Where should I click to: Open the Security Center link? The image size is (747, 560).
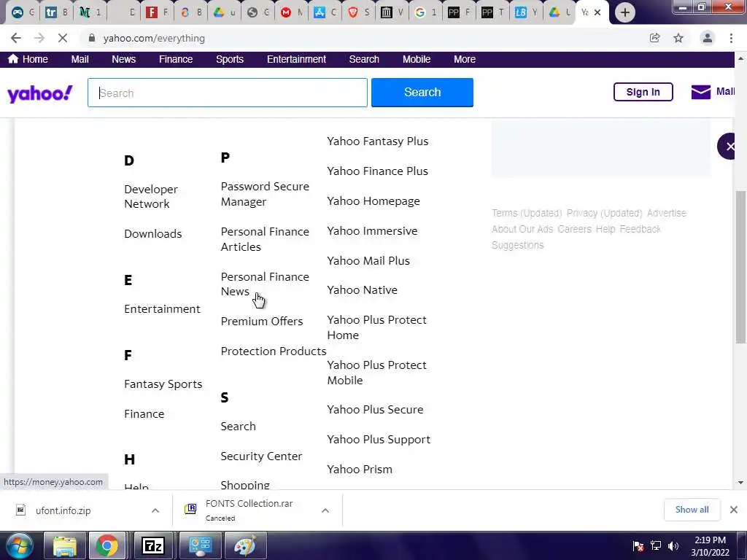[261, 456]
